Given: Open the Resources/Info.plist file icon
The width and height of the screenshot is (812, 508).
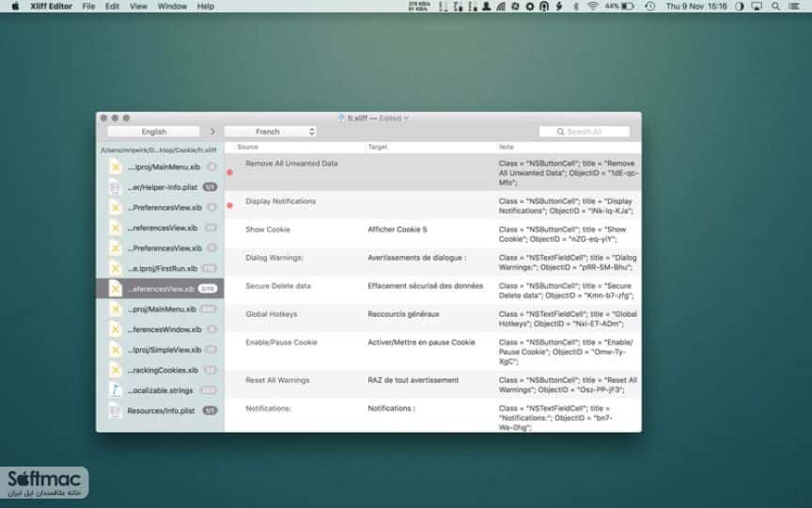Looking at the screenshot, I should pyautogui.click(x=116, y=410).
